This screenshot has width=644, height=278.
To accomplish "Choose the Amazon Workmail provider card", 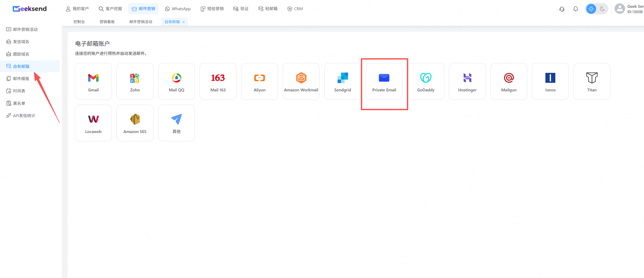I will point(301,81).
